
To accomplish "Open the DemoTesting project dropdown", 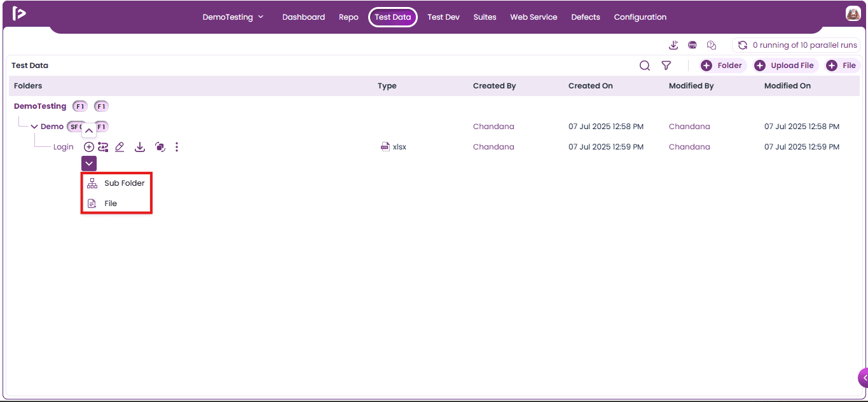I will [x=233, y=17].
